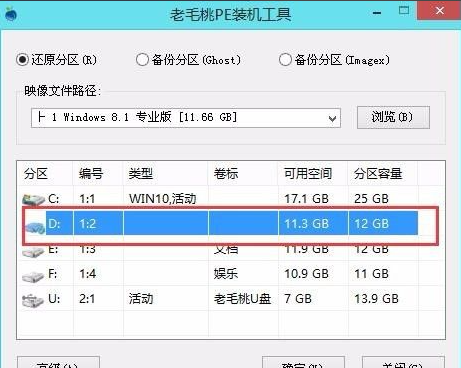461x368 pixels.
Task: Click the 1:2 number cell
Action: [88, 223]
